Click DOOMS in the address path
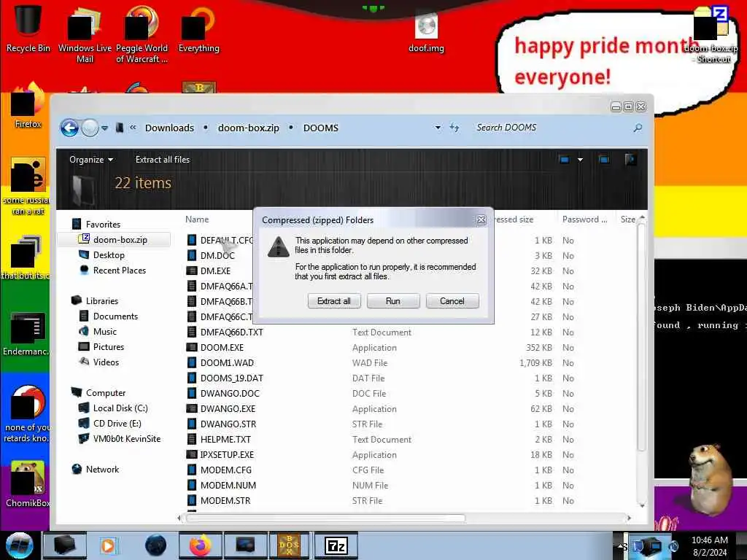The width and height of the screenshot is (747, 560). tap(321, 128)
